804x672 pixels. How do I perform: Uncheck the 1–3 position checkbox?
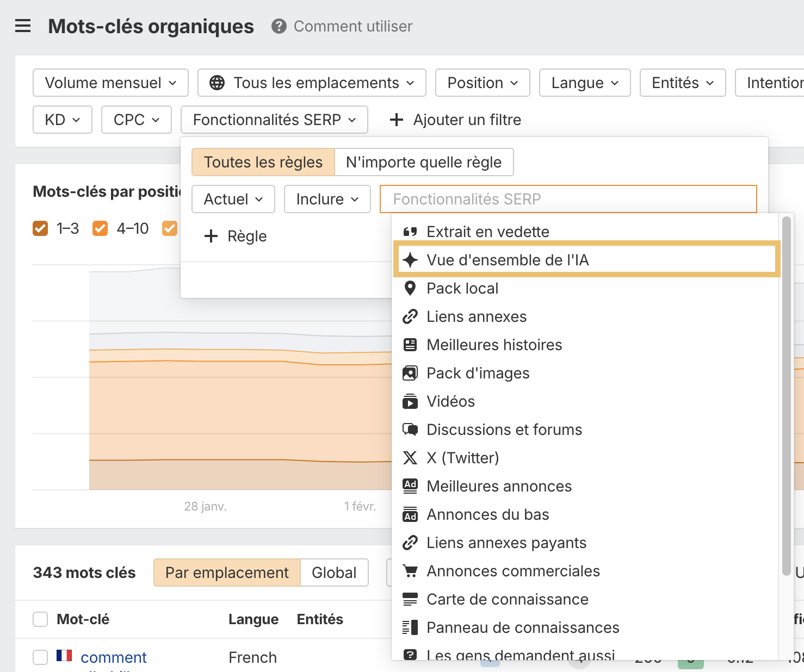pyautogui.click(x=40, y=228)
